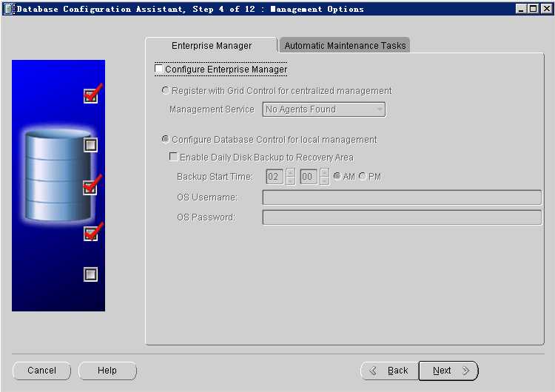555x392 pixels.
Task: Click the application icon in title bar
Action: 10,9
